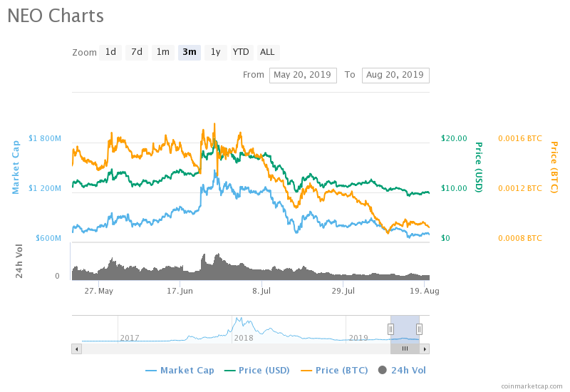The height and width of the screenshot is (392, 570).
Task: Switch zoom to 1m range
Action: point(163,52)
